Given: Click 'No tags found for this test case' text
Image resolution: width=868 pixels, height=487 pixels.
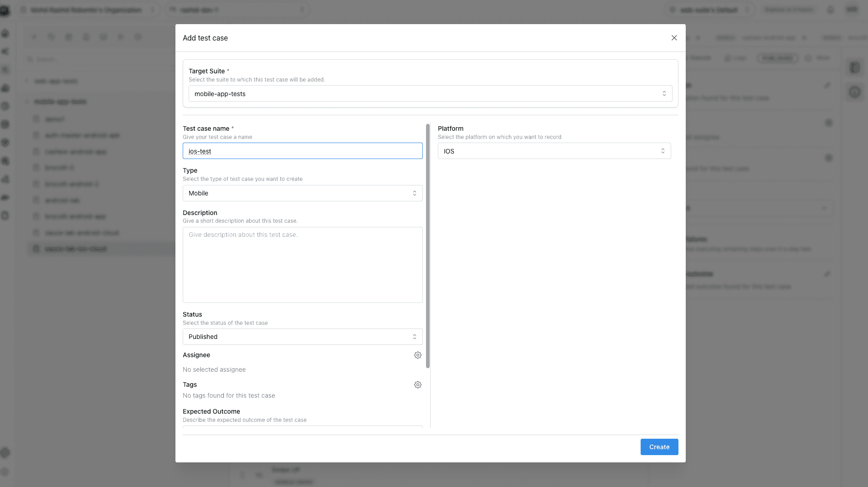Looking at the screenshot, I should (x=229, y=395).
